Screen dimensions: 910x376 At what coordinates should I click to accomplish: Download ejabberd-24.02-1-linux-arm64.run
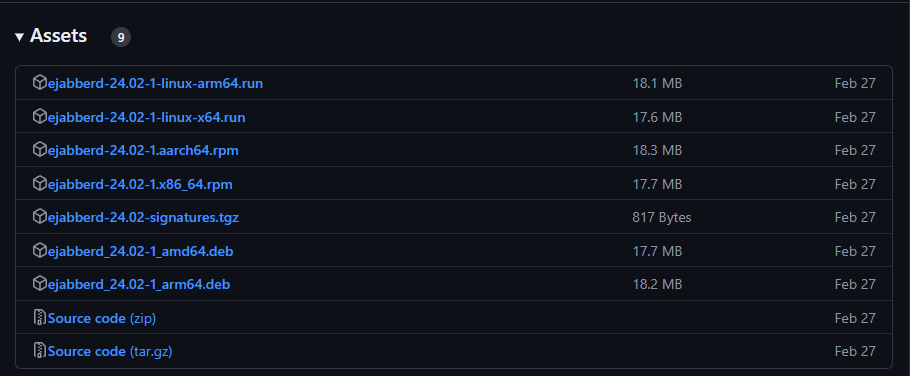(155, 84)
